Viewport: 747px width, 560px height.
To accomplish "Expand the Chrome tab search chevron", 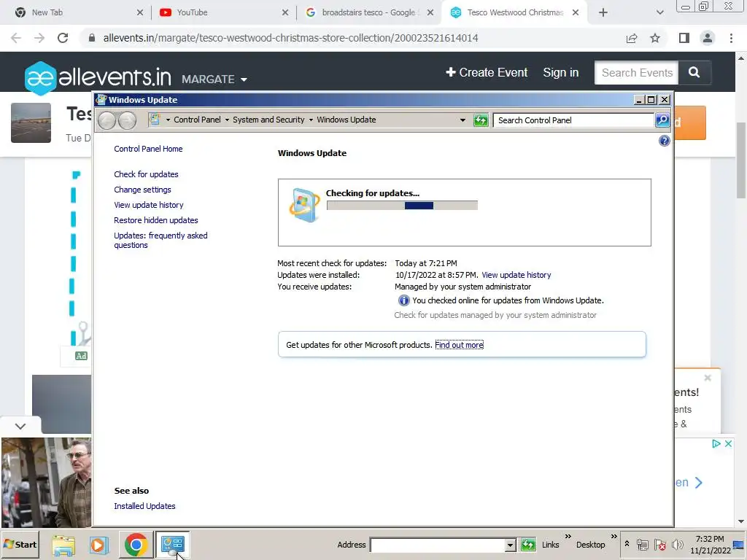I will click(659, 12).
